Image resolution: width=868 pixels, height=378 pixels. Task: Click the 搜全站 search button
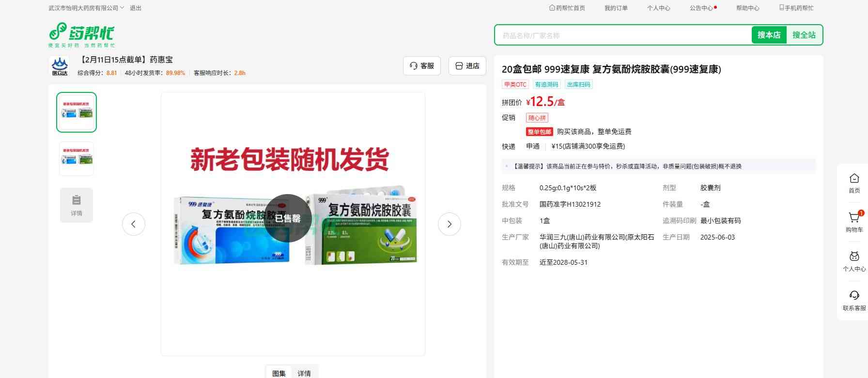coord(804,35)
